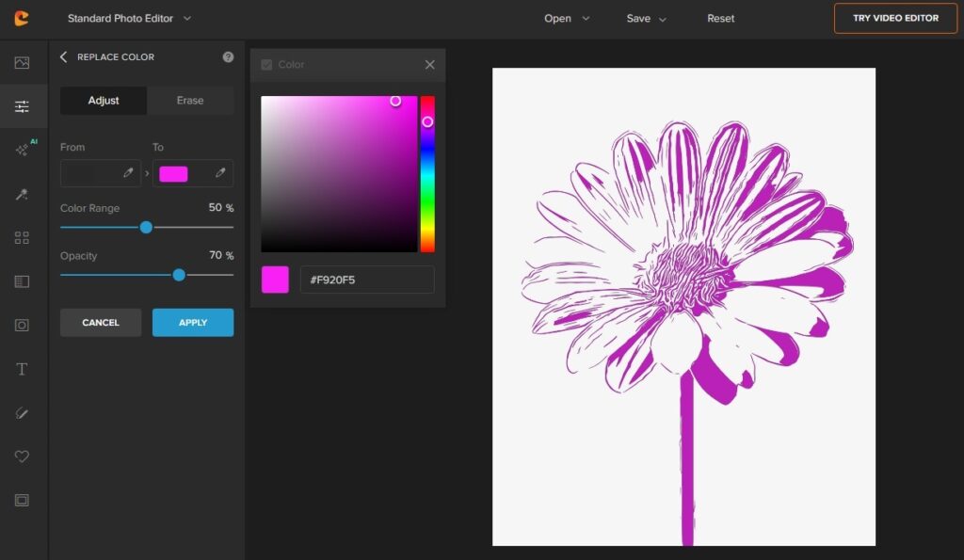
Task: Click the #F920F5 hex input field
Action: (367, 279)
